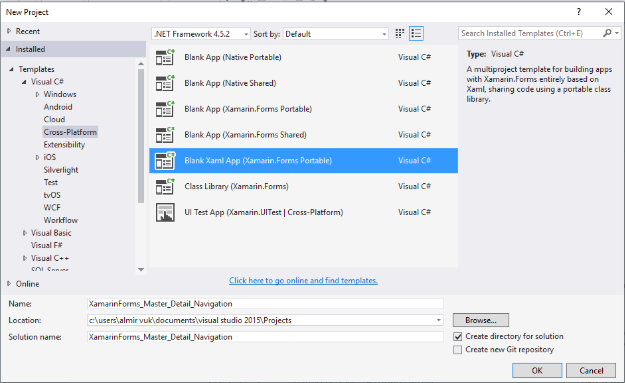Click the Blank Xaml App template icon
The image size is (625, 383).
165,161
